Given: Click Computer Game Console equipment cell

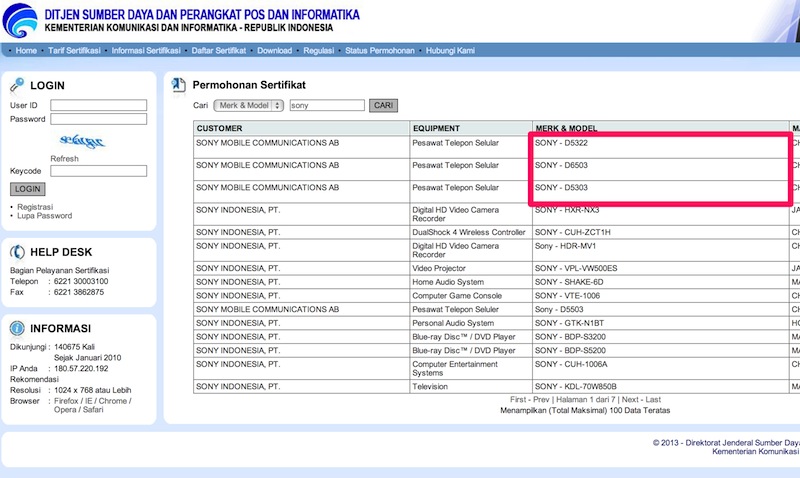Looking at the screenshot, I should click(470, 296).
